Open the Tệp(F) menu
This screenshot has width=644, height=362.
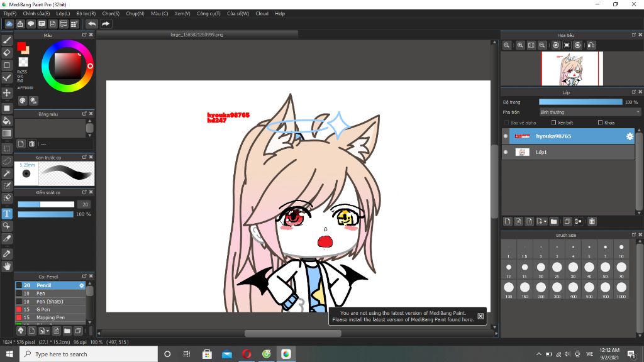(x=10, y=14)
